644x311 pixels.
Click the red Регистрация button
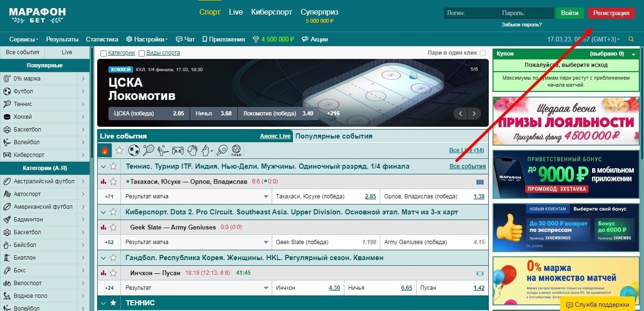pyautogui.click(x=611, y=13)
